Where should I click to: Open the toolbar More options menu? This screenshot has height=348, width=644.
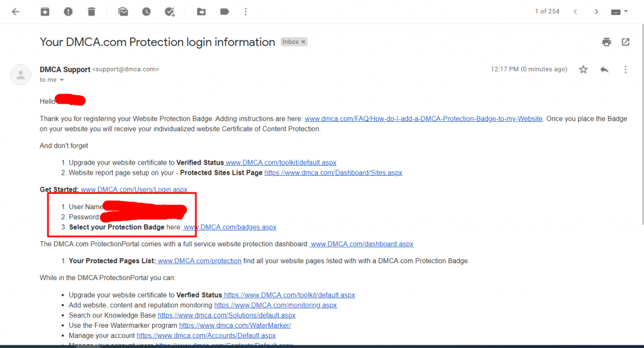pos(246,11)
